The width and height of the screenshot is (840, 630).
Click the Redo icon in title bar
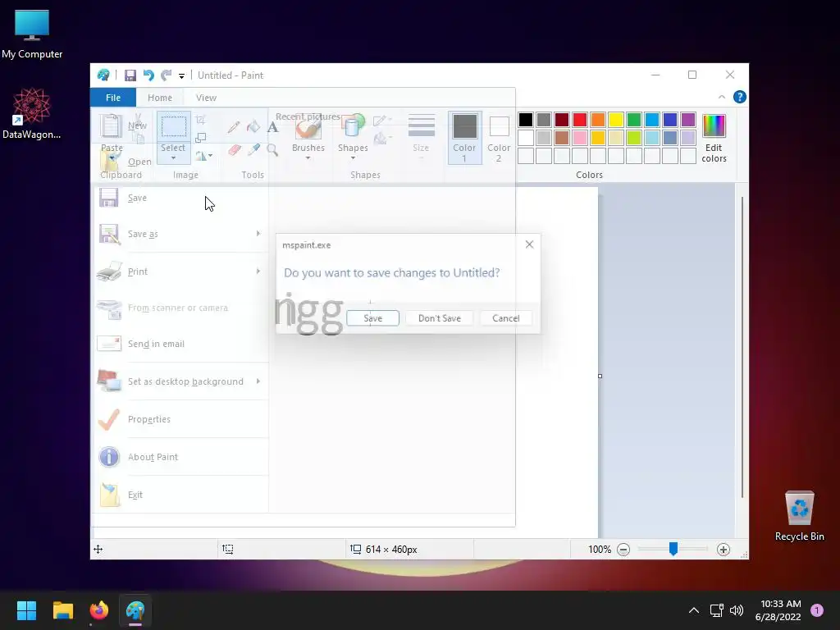click(x=167, y=75)
